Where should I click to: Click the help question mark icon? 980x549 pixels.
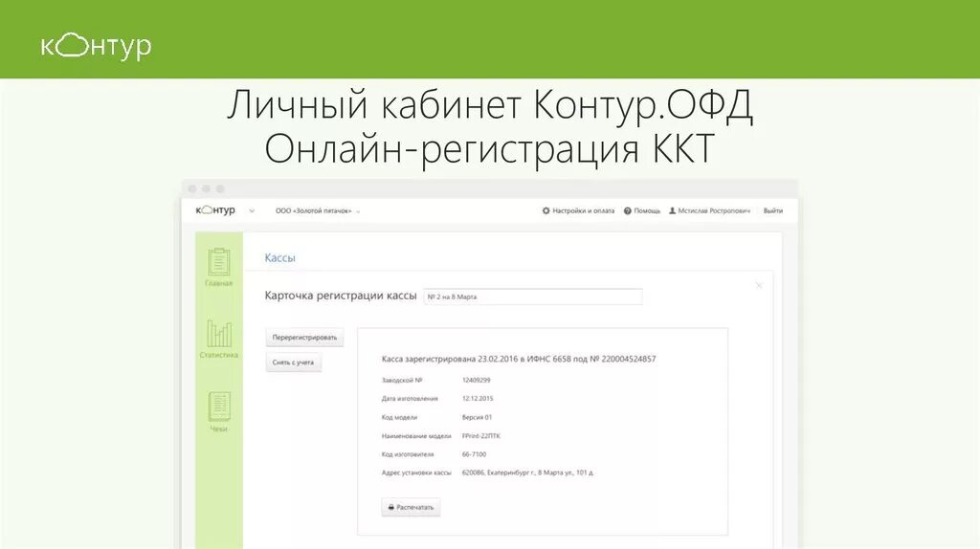pos(628,211)
